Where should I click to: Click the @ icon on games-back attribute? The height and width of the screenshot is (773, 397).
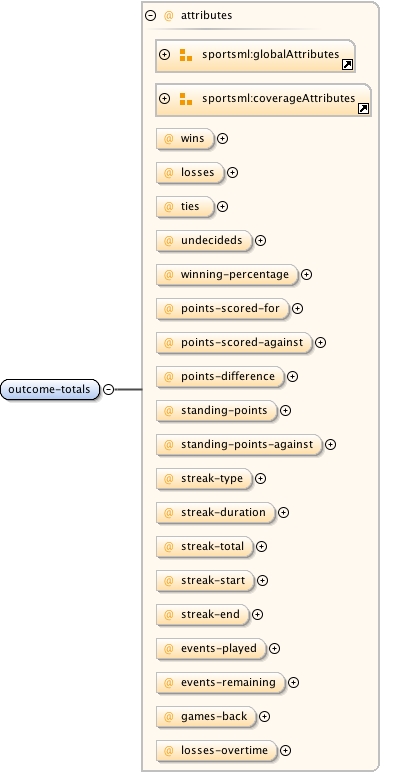(x=169, y=716)
